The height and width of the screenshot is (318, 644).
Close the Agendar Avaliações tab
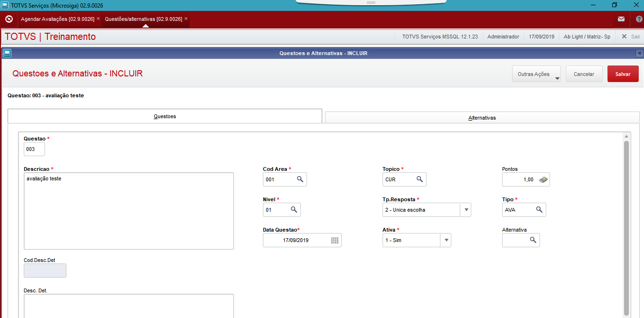point(98,19)
